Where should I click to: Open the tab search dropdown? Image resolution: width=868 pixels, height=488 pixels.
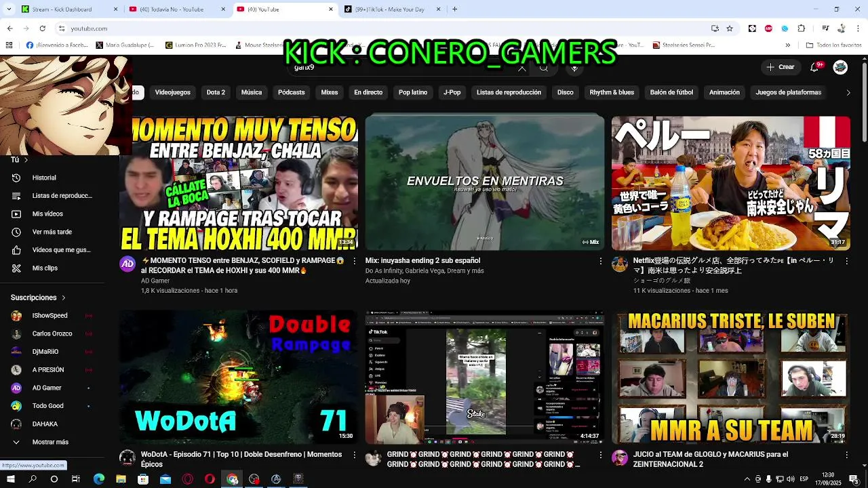[9, 9]
